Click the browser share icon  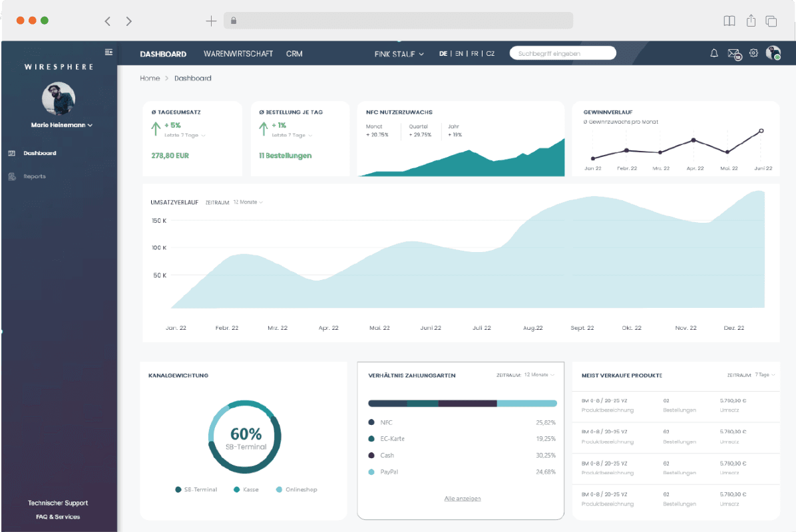pyautogui.click(x=751, y=21)
